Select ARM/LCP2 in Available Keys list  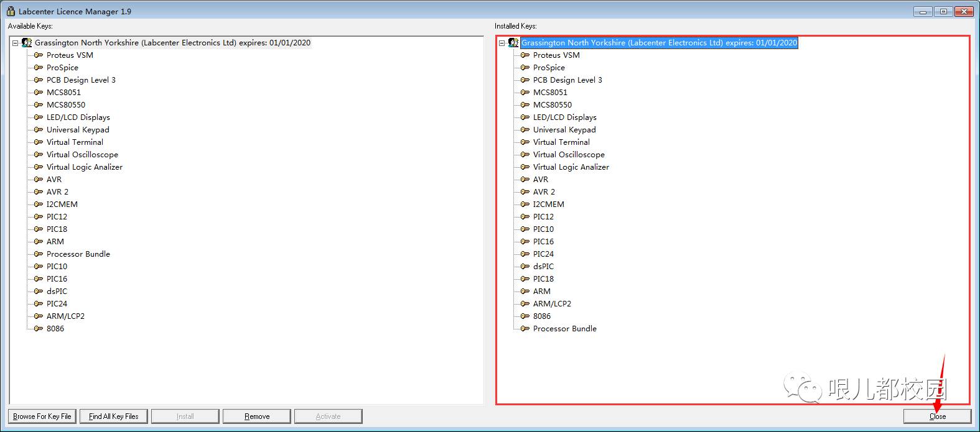[65, 316]
